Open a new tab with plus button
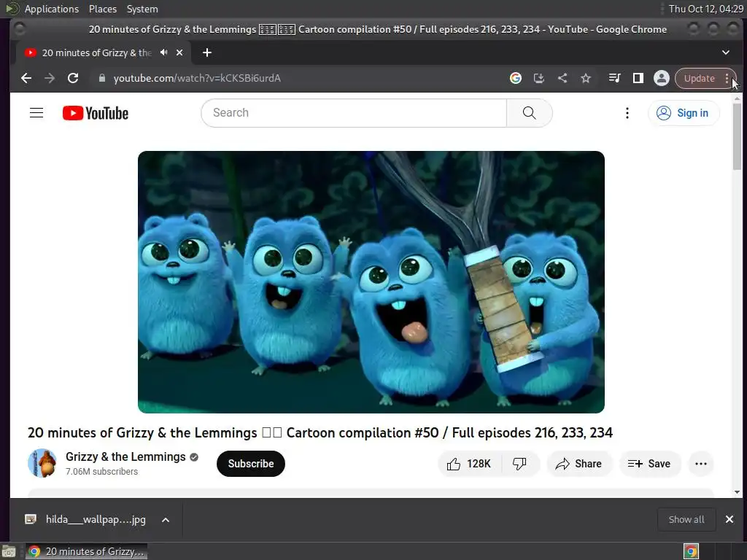Image resolution: width=747 pixels, height=560 pixels. point(206,52)
